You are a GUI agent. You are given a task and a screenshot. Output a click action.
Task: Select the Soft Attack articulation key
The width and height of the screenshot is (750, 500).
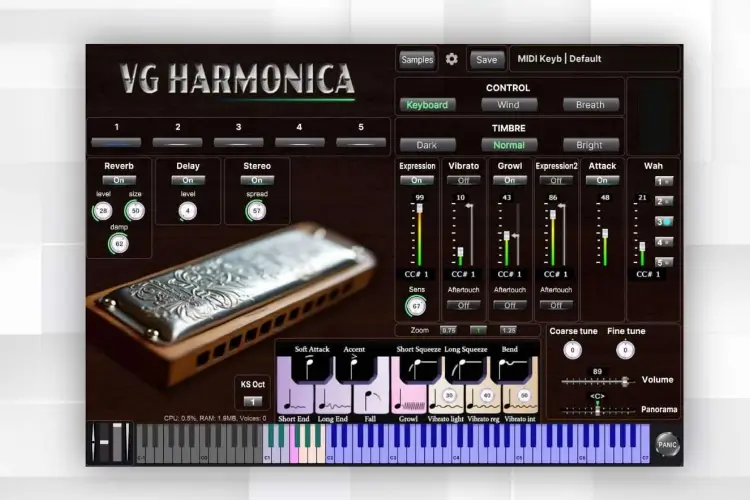(311, 369)
